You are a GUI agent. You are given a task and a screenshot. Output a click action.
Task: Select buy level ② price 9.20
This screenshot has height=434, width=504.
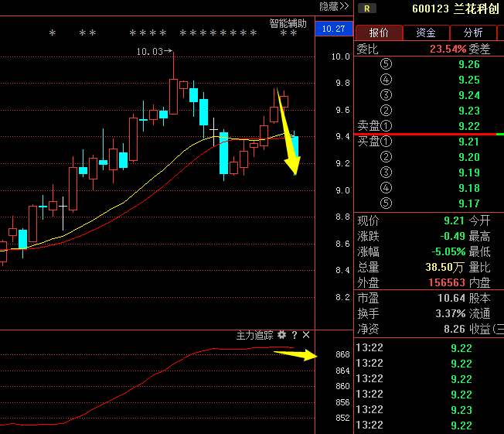click(x=469, y=157)
